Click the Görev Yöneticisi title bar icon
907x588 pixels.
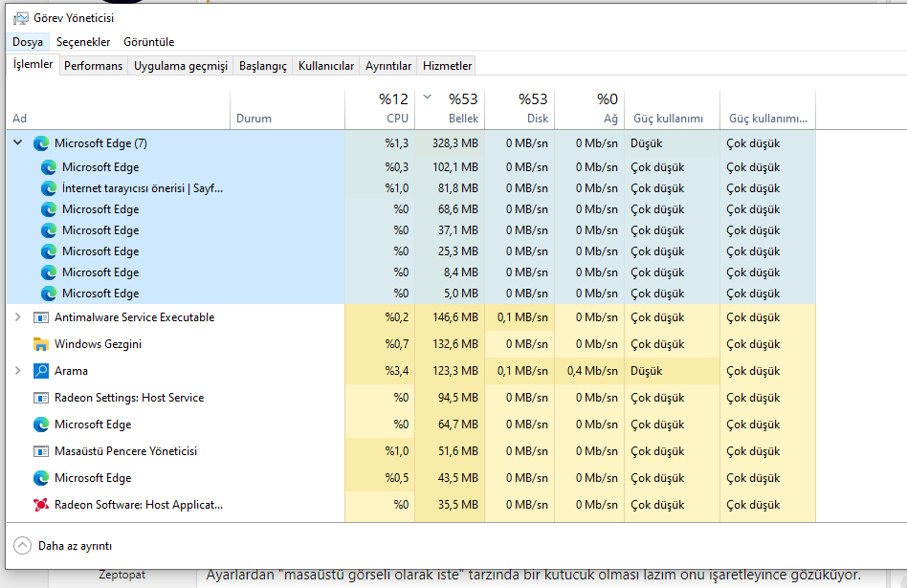(19, 17)
